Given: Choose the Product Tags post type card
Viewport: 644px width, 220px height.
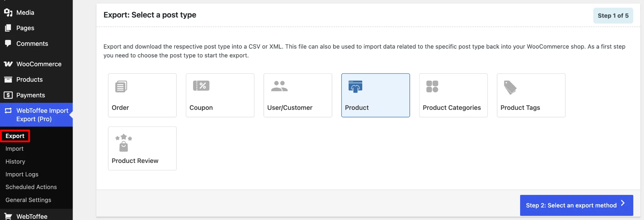Looking at the screenshot, I should (x=531, y=95).
